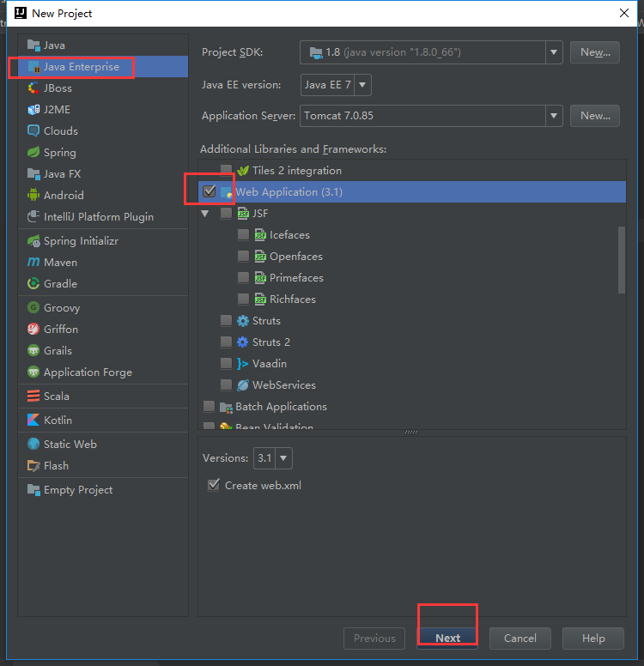This screenshot has height=666, width=644.
Task: Select the Kotlin label in the sidebar
Action: (x=58, y=420)
